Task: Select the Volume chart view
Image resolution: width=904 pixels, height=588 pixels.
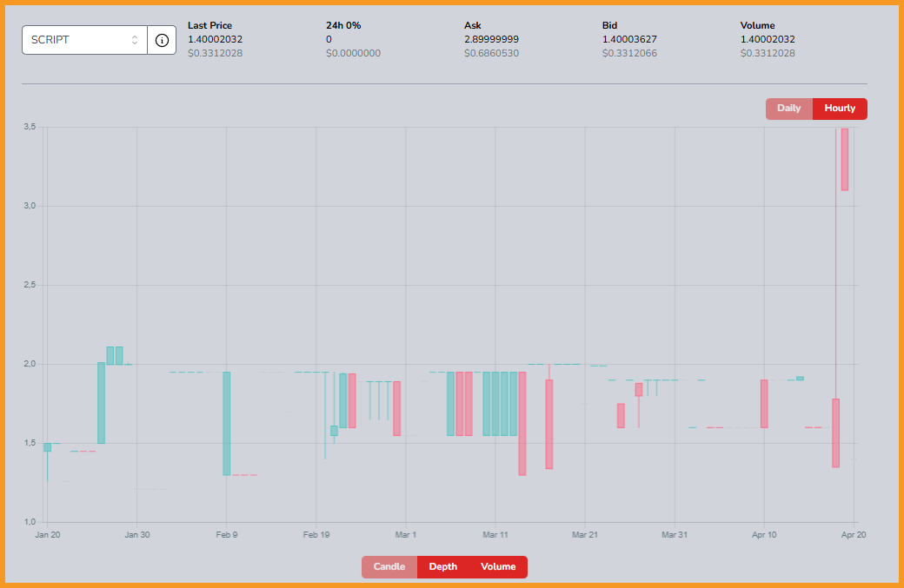Action: [498, 566]
